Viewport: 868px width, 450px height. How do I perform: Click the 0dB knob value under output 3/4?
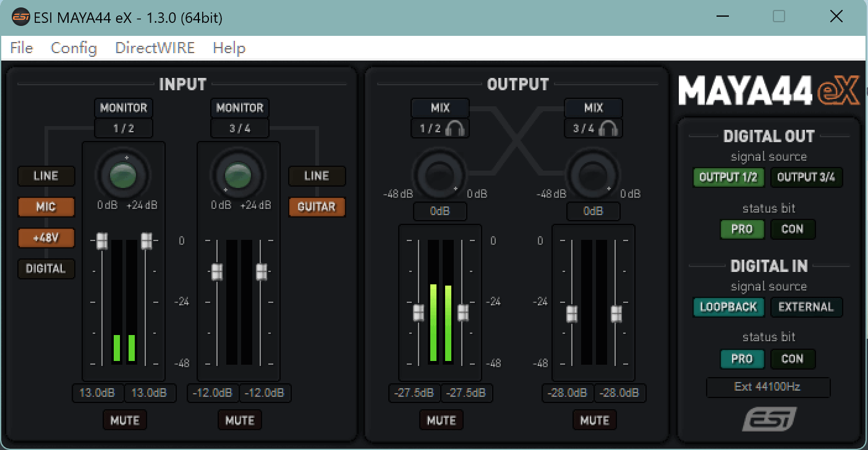point(593,211)
